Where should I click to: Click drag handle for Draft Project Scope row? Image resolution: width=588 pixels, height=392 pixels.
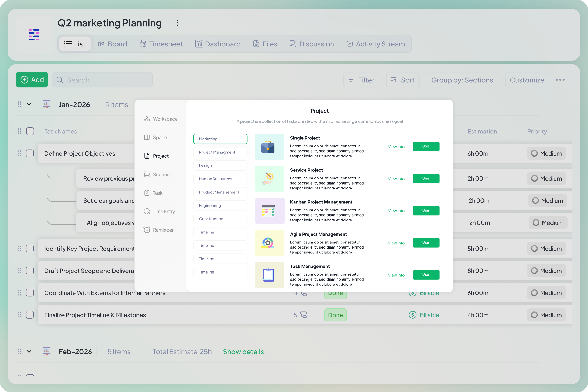[19, 271]
